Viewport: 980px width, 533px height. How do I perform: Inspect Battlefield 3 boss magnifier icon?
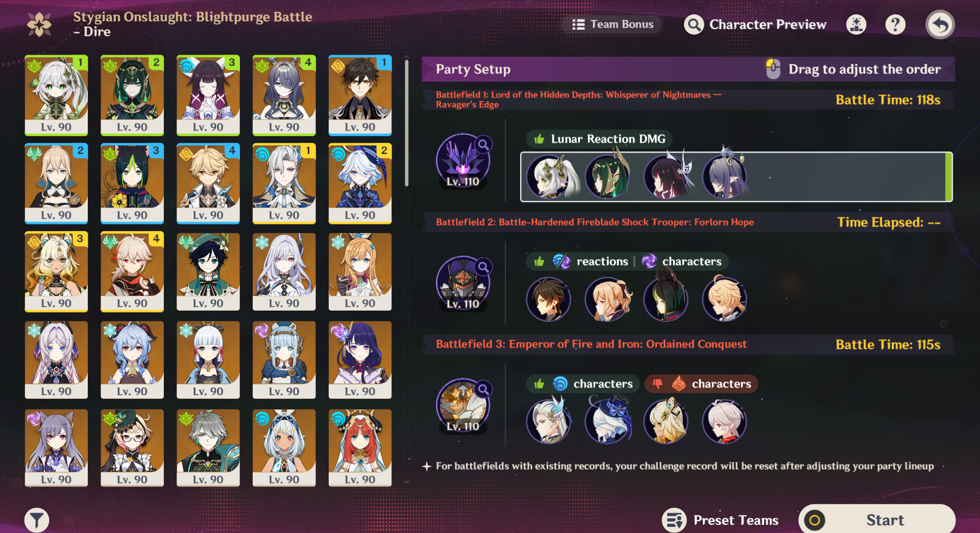(x=483, y=390)
